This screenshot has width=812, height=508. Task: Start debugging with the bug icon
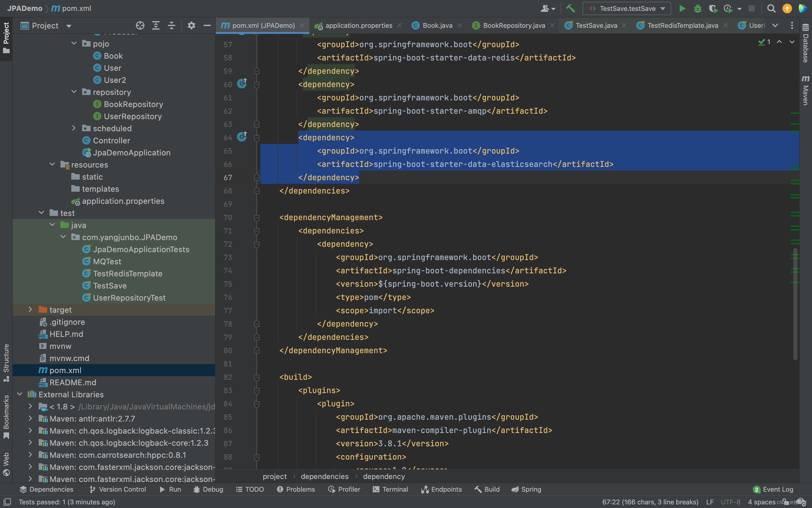[698, 8]
